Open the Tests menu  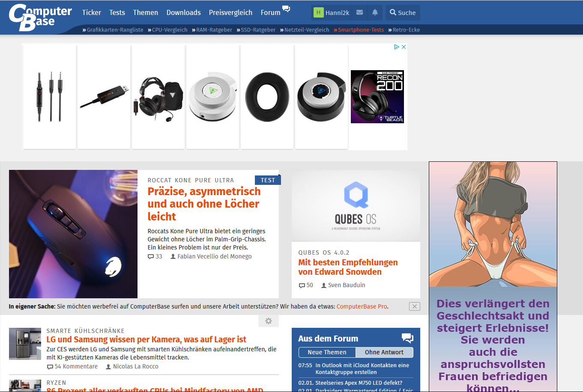tap(117, 12)
